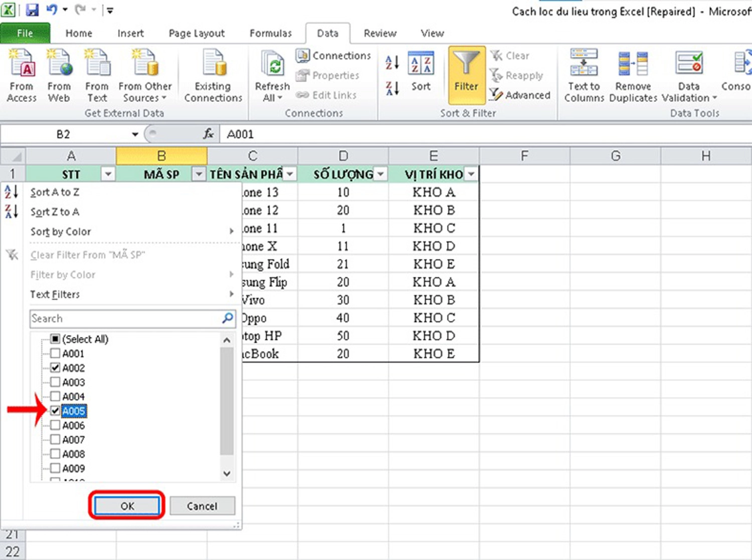Click Reapply filter in ribbon
This screenshot has width=752, height=560.
pos(516,75)
